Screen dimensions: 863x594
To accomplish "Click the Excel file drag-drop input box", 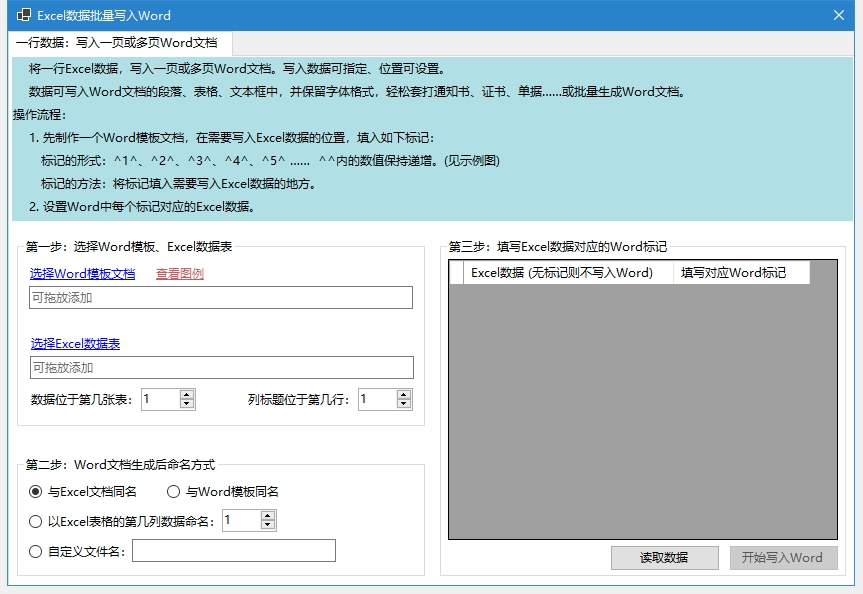I will point(220,367).
